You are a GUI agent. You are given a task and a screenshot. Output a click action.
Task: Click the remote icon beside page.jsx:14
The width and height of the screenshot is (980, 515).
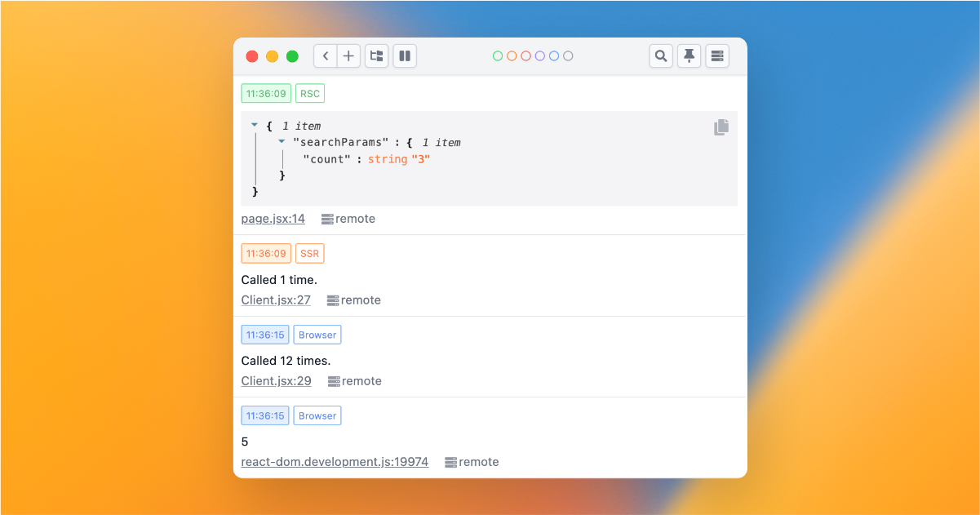pos(327,218)
